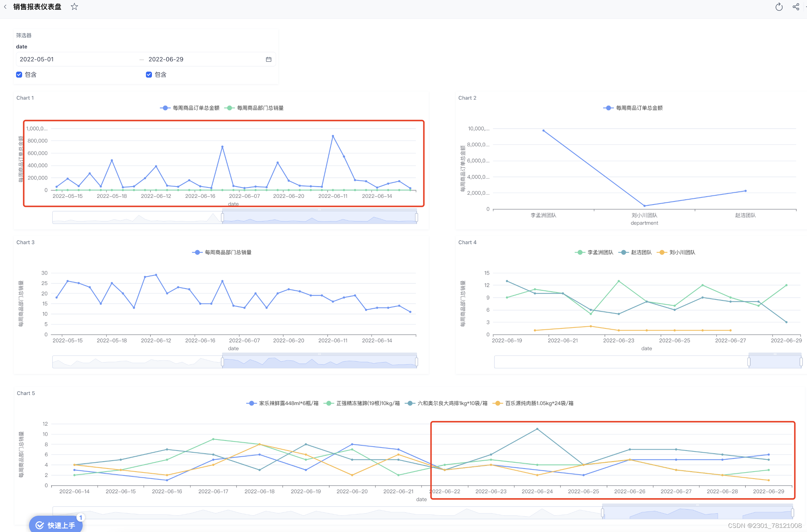Toggle Chart 4 legend 刘小川团队
The height and width of the screenshot is (532, 807).
(x=676, y=253)
